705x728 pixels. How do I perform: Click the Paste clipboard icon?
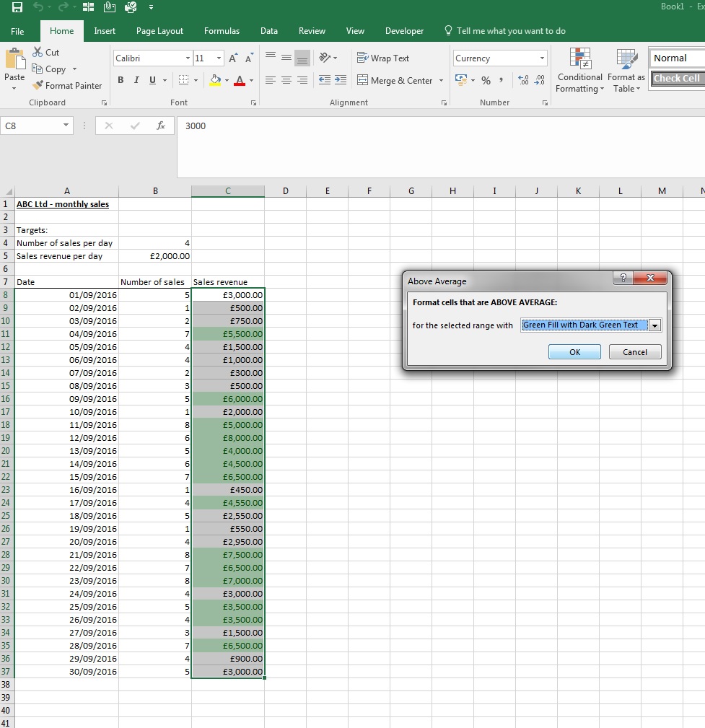click(x=15, y=59)
